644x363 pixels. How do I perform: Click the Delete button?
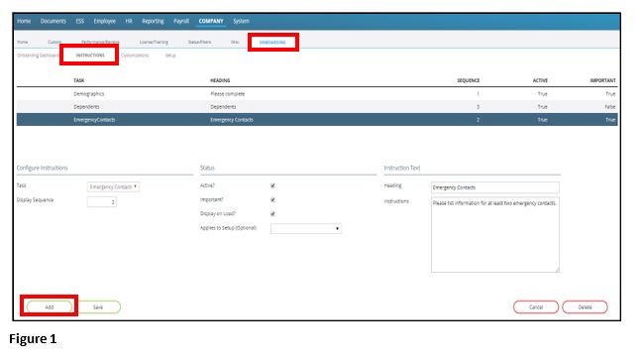tap(585, 307)
